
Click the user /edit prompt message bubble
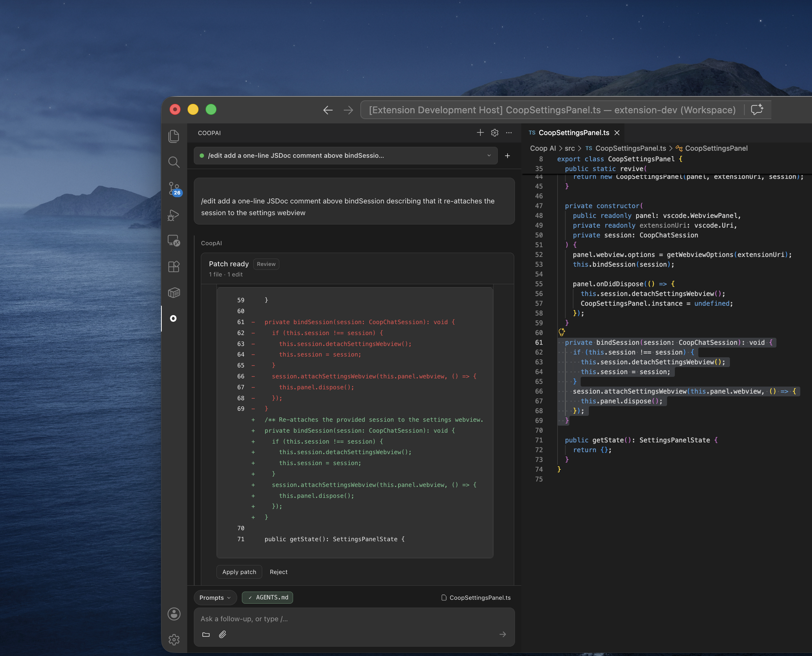(x=354, y=201)
